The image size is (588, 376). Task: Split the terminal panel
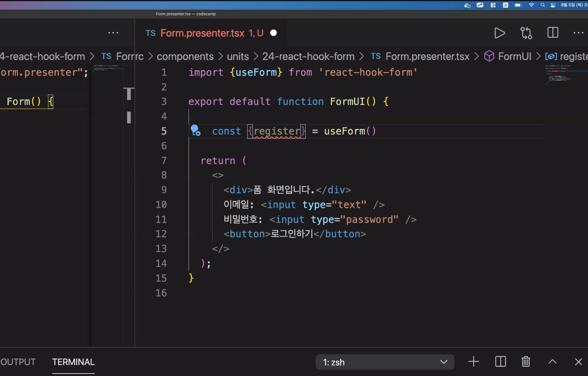pyautogui.click(x=501, y=362)
